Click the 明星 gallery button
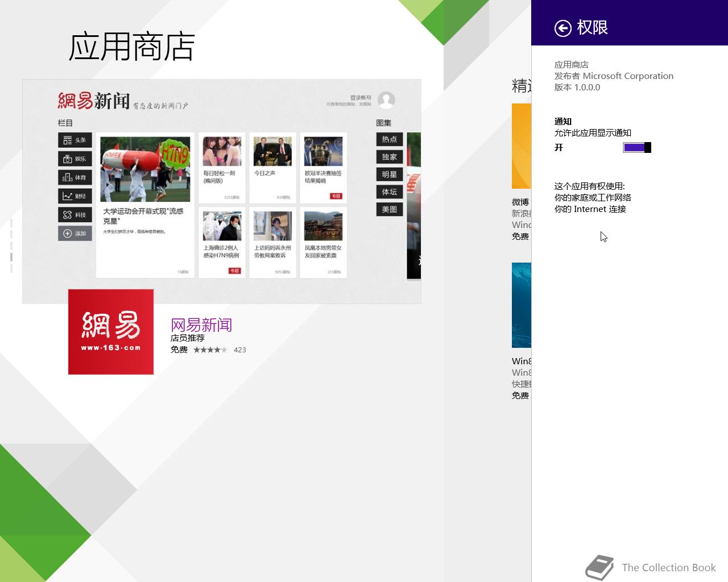The height and width of the screenshot is (582, 728). point(390,174)
